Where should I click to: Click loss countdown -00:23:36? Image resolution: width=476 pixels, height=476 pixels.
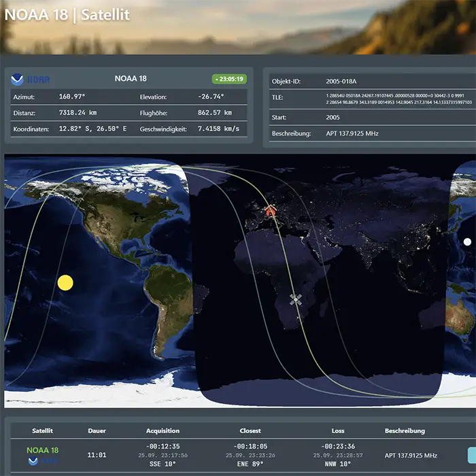pos(338,446)
